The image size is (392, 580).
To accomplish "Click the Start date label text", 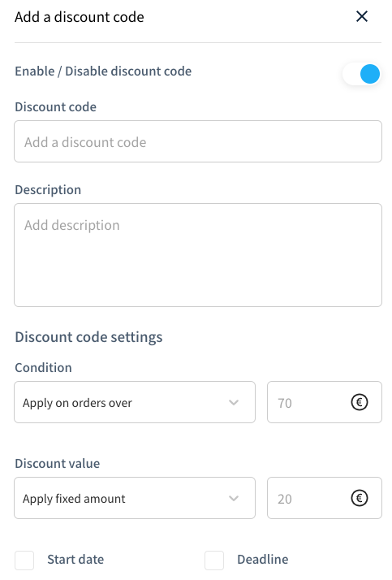I will pos(75,559).
